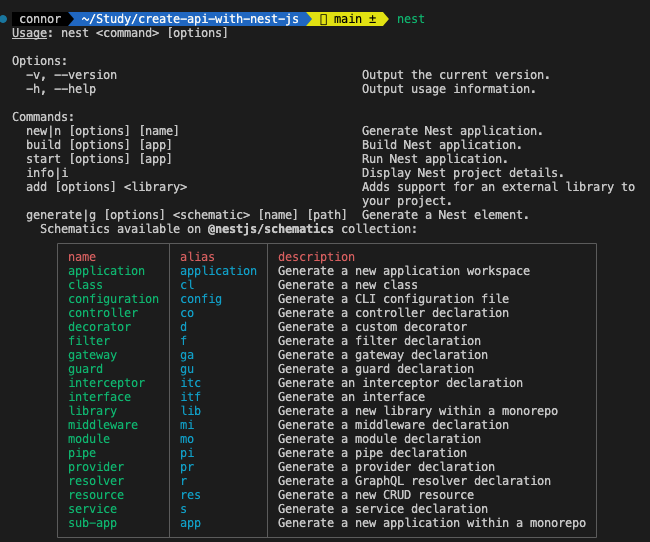Click the red 'alias' column header
The image size is (650, 542).
click(x=197, y=257)
